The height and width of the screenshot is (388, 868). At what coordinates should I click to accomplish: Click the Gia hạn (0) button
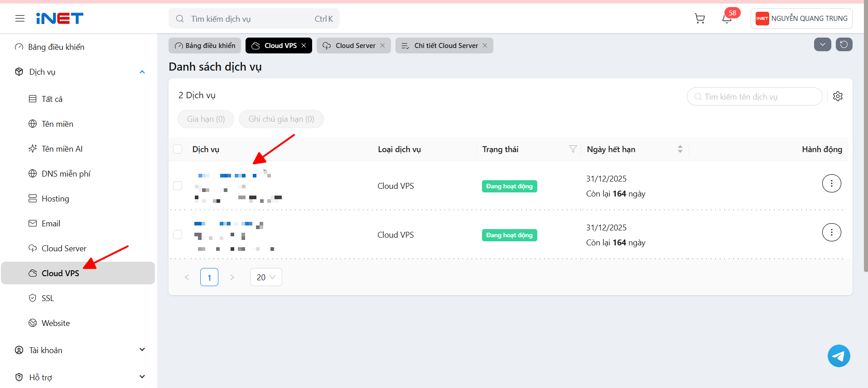(206, 119)
